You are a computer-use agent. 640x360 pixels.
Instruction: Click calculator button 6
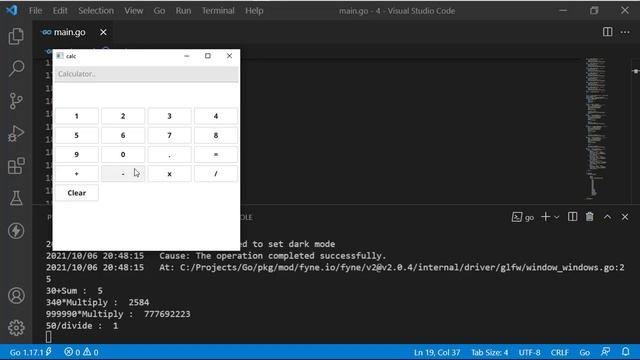[x=123, y=135]
